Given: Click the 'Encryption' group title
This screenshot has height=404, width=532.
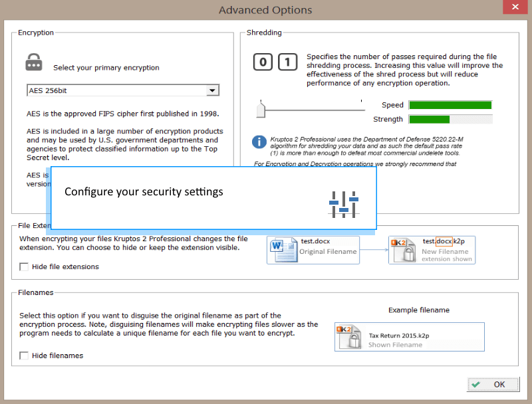Looking at the screenshot, I should point(36,33).
